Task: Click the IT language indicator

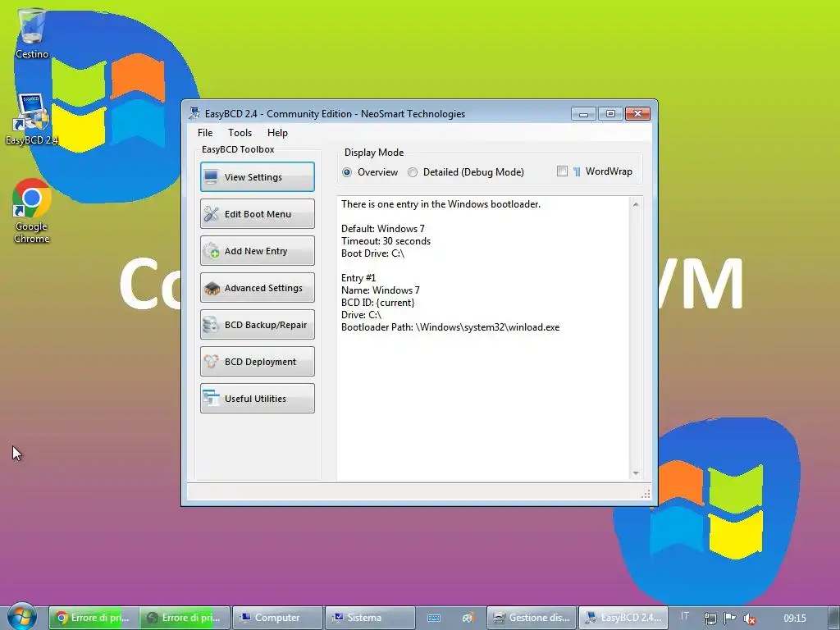Action: coord(684,616)
